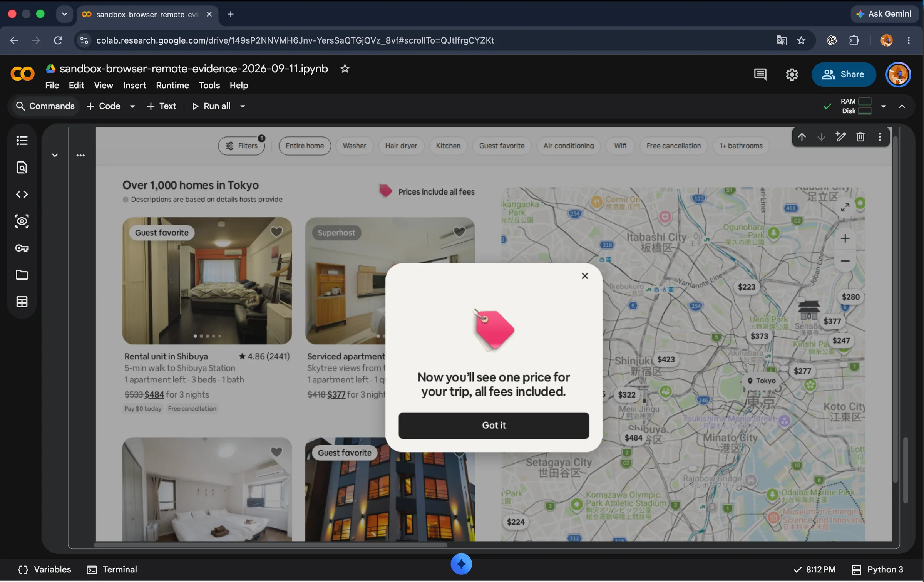Bookmark this tab with the star icon
Screen dimensions: 924x582
point(801,40)
